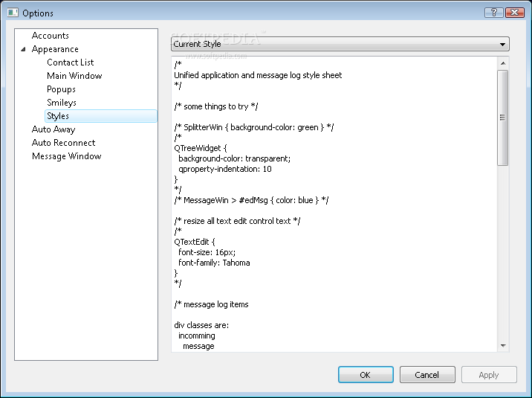
Task: Click the Cancel button
Action: coord(427,375)
